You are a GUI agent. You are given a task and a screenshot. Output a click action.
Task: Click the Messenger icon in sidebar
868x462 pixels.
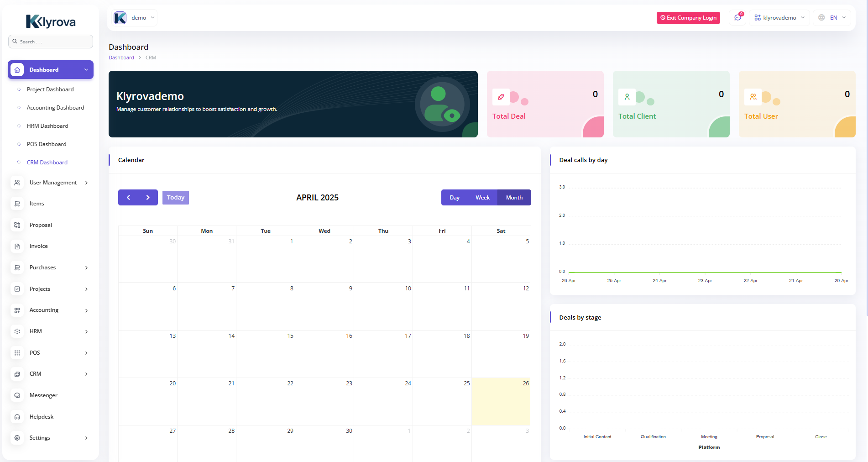[x=17, y=395]
